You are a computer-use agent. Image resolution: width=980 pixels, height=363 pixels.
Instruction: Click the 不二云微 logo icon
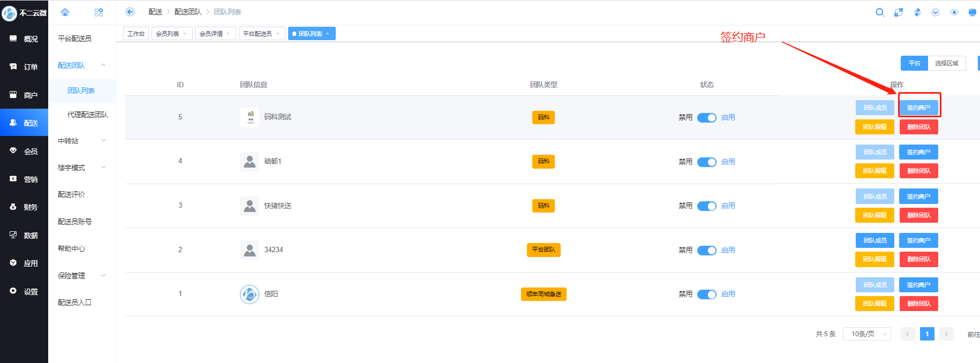pos(9,13)
